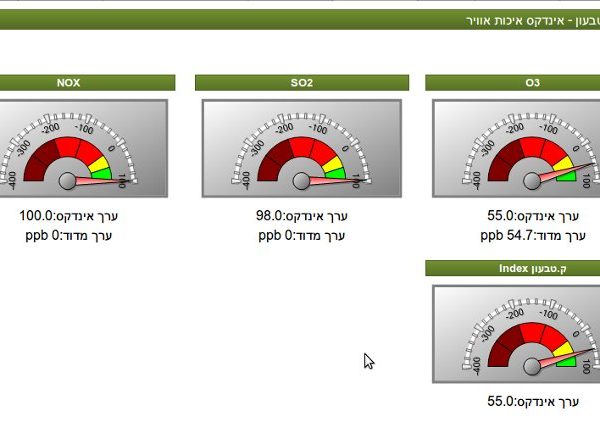Screen dimensions: 600x422
Task: Select NOX measured value ppb 0 text
Action: [68, 235]
